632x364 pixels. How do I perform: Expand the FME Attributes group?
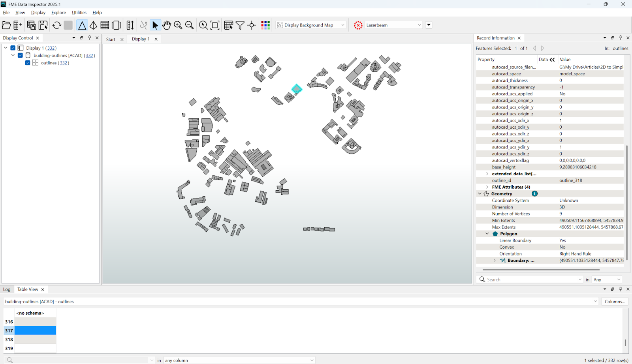(x=487, y=187)
